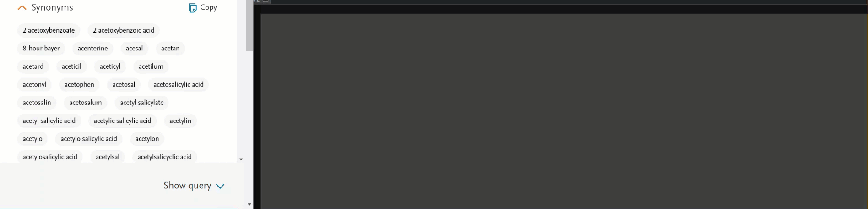Choose the 'acetophen' synonym

click(x=79, y=84)
